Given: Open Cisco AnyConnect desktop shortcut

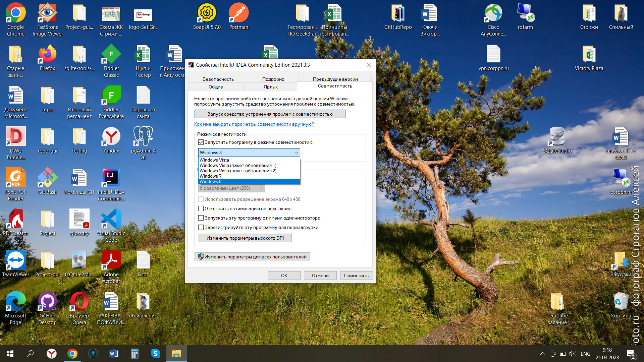Looking at the screenshot, I should pos(493,19).
